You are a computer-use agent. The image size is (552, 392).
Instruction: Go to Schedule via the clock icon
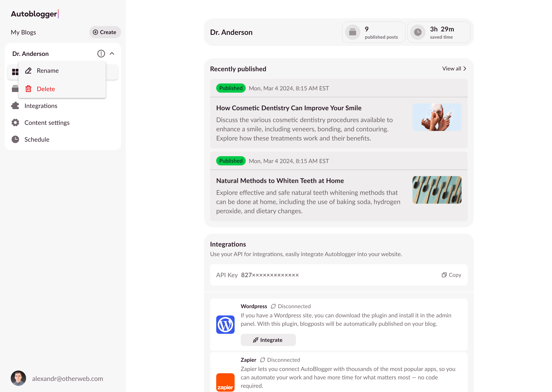point(15,140)
